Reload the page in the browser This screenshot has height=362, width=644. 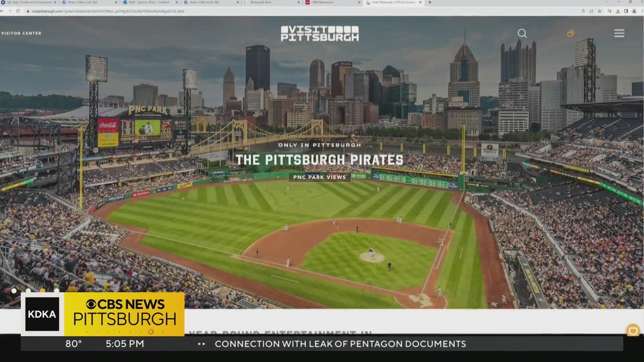click(x=18, y=11)
